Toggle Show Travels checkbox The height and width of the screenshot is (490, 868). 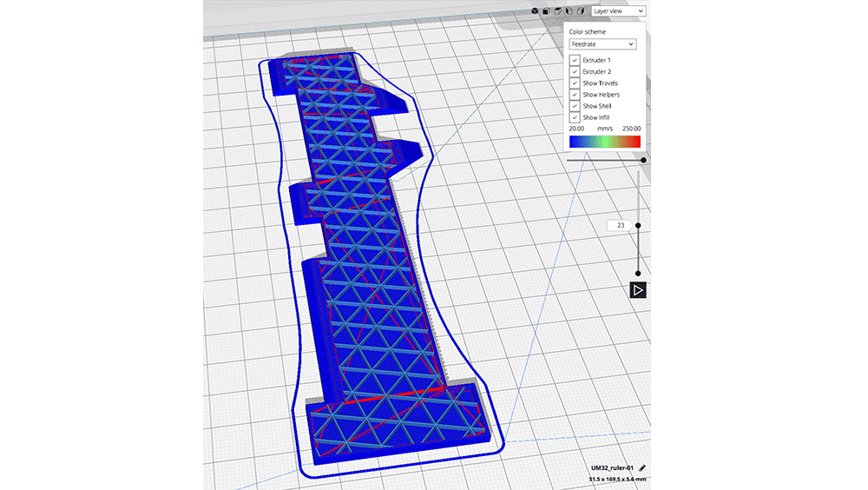(575, 83)
